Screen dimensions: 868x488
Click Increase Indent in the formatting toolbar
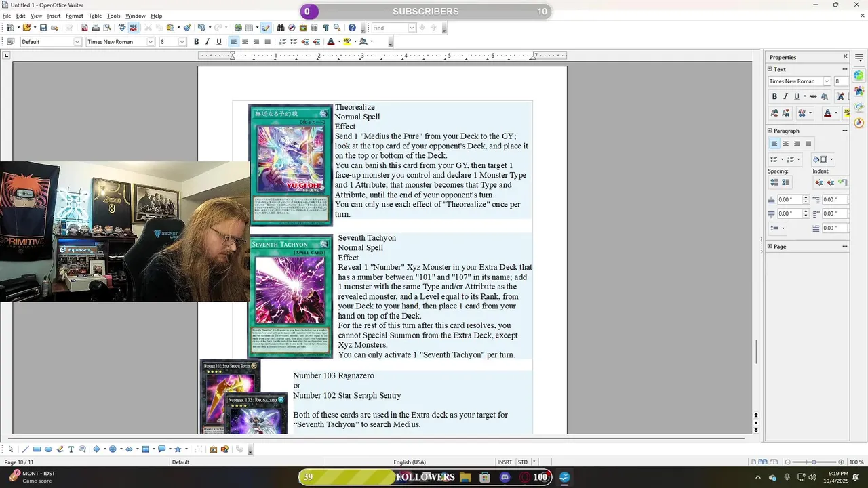(317, 42)
